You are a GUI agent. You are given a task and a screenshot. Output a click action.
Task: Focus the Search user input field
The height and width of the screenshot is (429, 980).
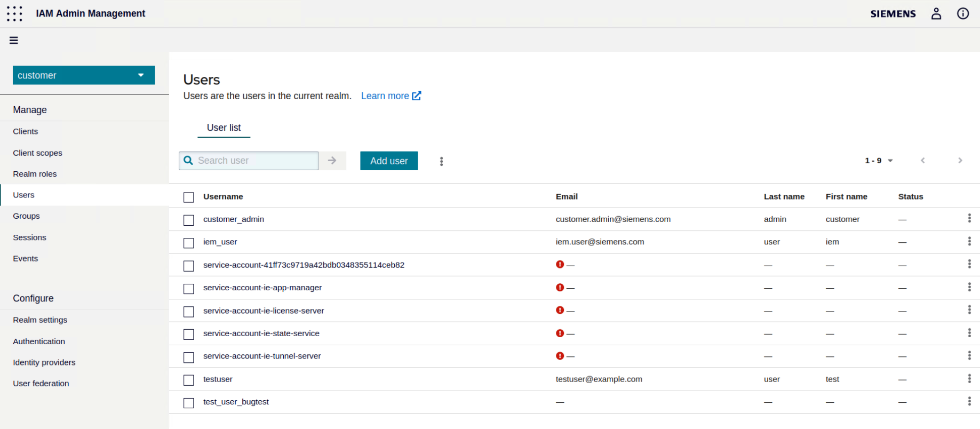point(256,161)
